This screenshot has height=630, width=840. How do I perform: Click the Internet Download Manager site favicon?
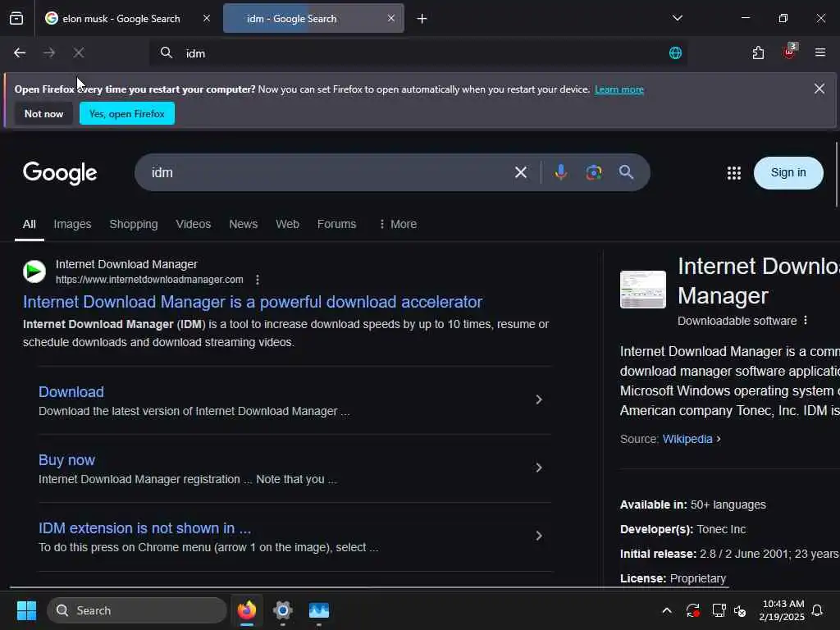[x=34, y=271]
